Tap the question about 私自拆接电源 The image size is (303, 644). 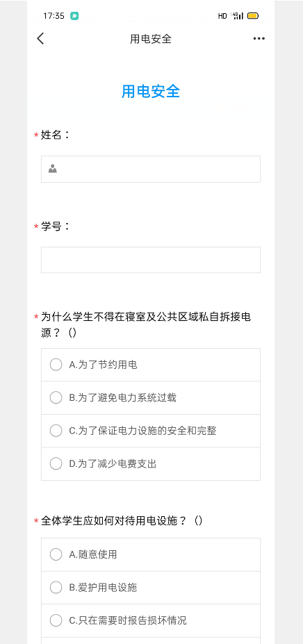[x=146, y=324]
